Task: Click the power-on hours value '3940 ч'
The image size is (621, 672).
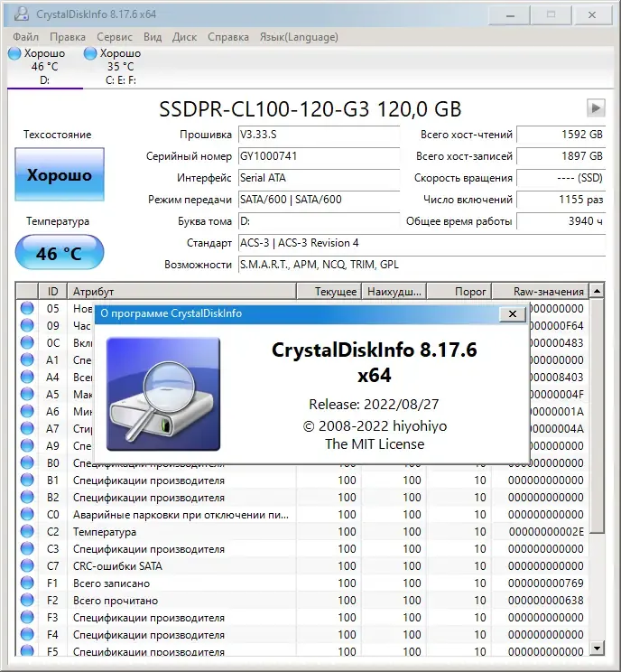Action: point(561,221)
